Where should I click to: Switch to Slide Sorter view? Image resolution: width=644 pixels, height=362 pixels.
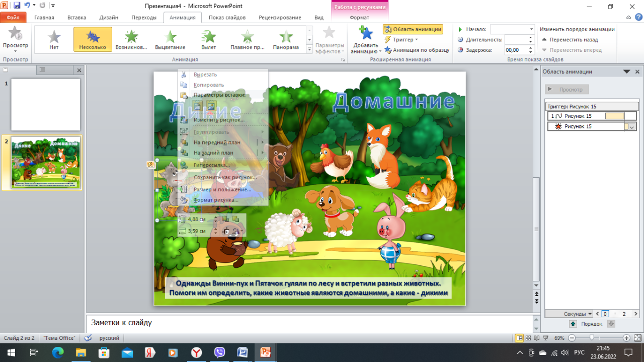(x=527, y=338)
